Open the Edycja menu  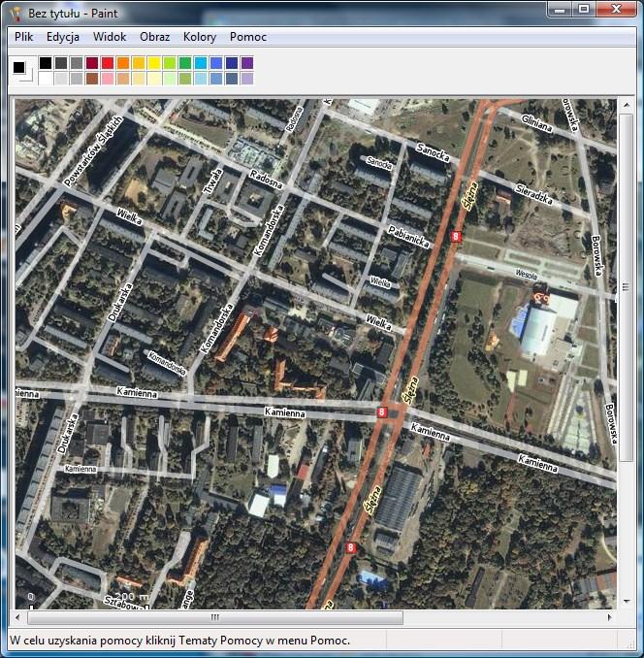click(63, 37)
